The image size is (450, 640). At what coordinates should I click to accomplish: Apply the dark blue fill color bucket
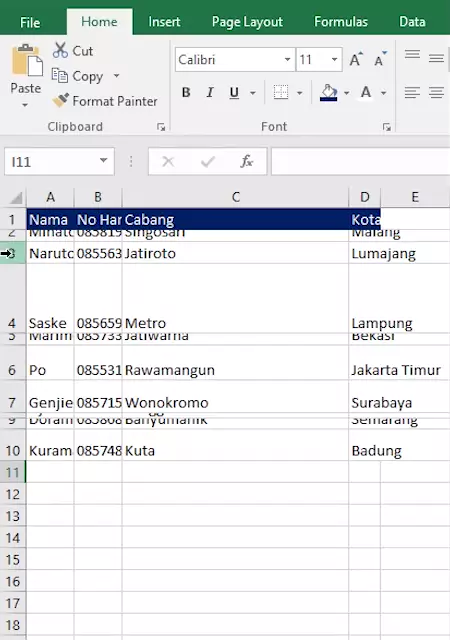click(329, 93)
